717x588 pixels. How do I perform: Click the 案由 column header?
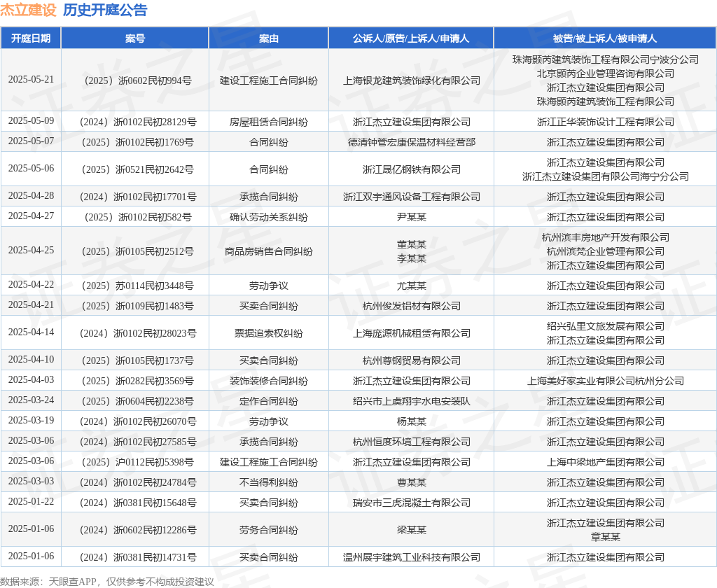tap(268, 38)
